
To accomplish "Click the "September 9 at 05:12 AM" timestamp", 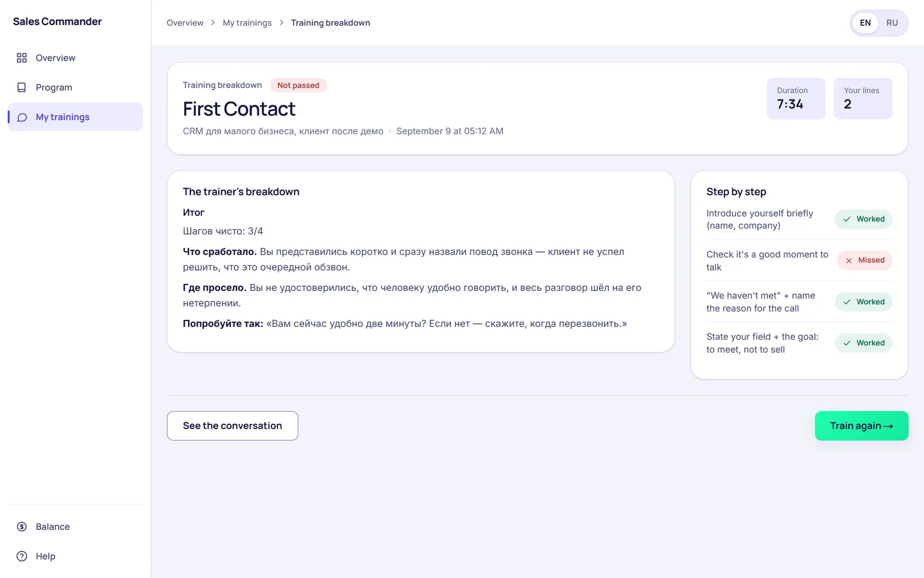I will [x=450, y=131].
